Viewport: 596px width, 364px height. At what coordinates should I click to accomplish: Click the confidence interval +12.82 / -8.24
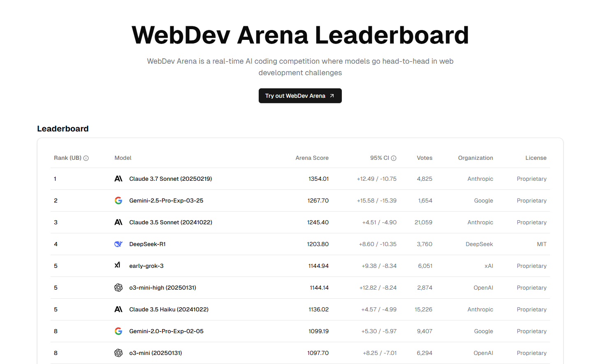[x=378, y=288]
